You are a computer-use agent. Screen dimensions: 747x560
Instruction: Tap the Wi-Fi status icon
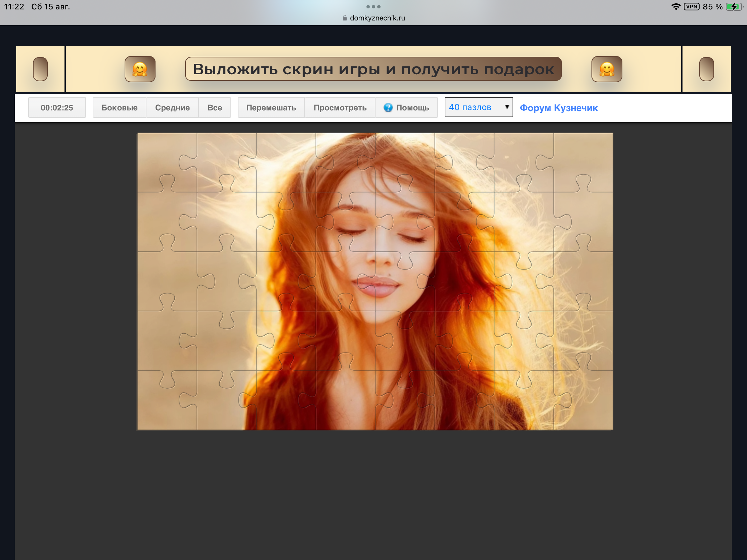coord(676,6)
